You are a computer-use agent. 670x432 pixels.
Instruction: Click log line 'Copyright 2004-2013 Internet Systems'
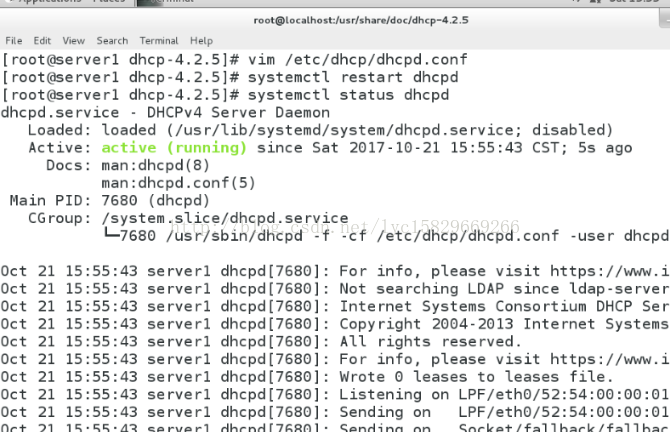335,324
